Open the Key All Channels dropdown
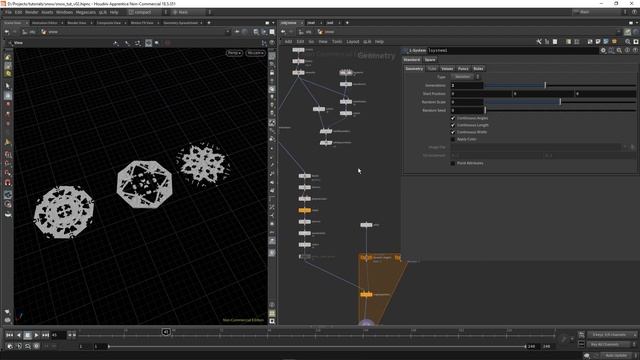Screen dimensions: 640x360 pos(612,344)
